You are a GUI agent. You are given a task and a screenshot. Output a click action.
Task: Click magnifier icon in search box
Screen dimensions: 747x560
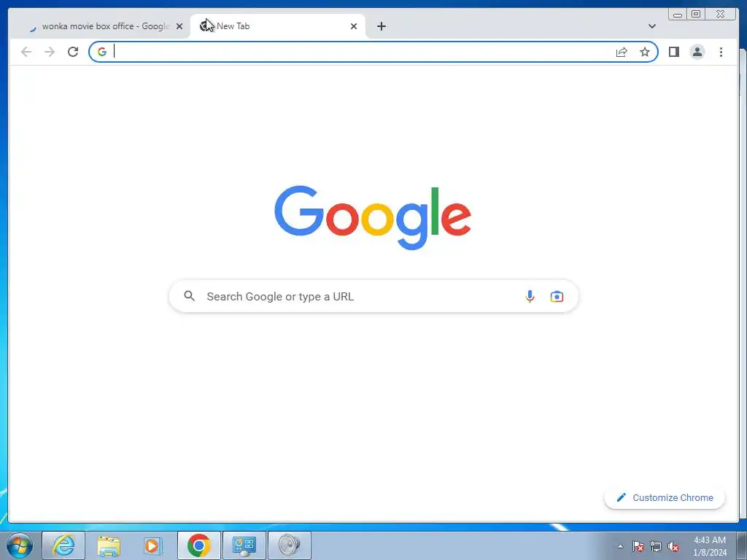(189, 296)
